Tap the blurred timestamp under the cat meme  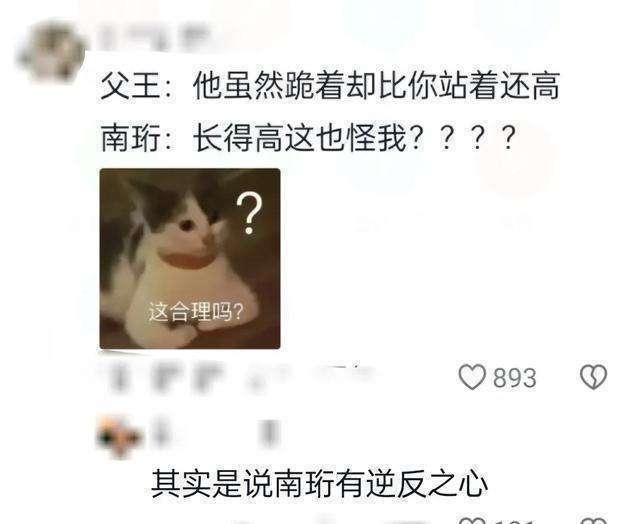pos(165,378)
